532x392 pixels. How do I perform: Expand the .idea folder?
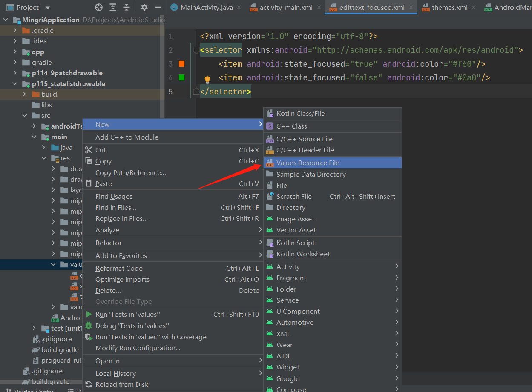click(15, 41)
